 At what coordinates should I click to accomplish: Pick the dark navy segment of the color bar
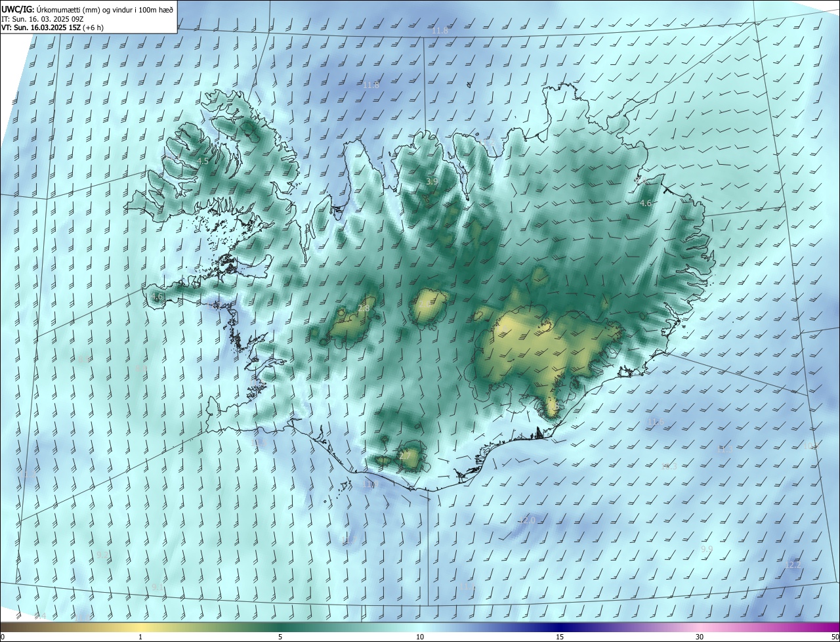560,627
